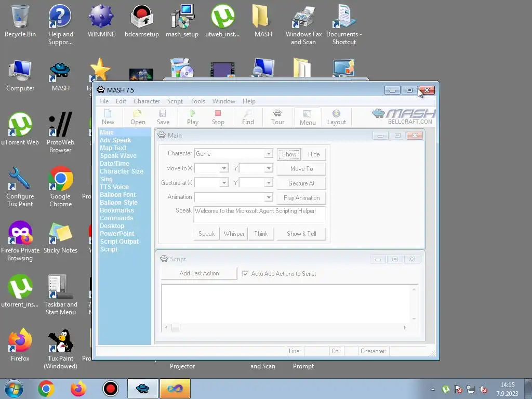Click the Chrome icon in the taskbar
532x399 pixels.
point(46,389)
